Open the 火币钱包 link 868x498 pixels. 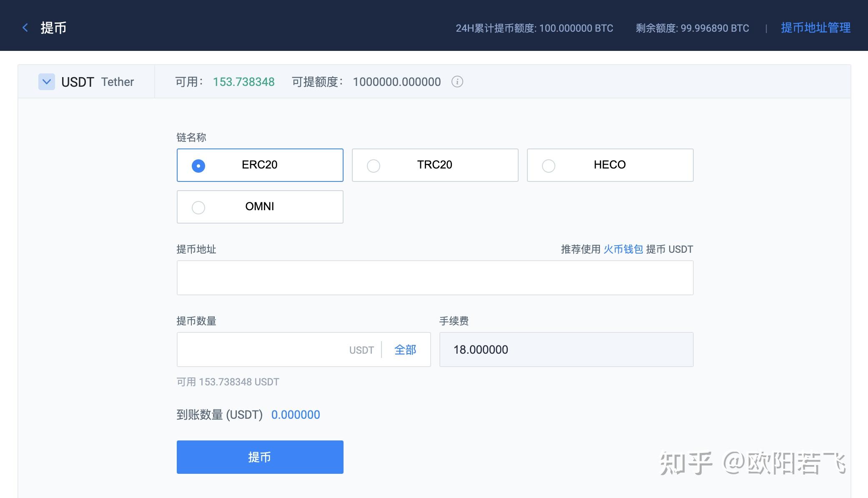tap(623, 249)
